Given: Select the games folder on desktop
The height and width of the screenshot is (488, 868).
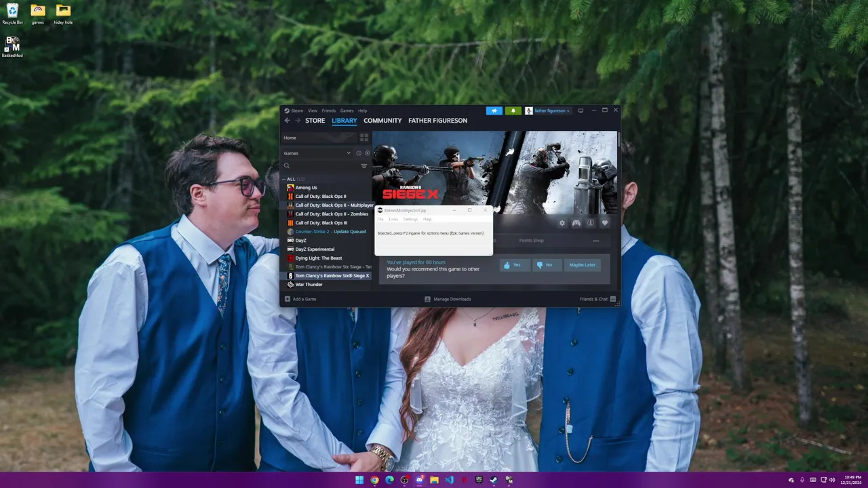Looking at the screenshot, I should [38, 14].
